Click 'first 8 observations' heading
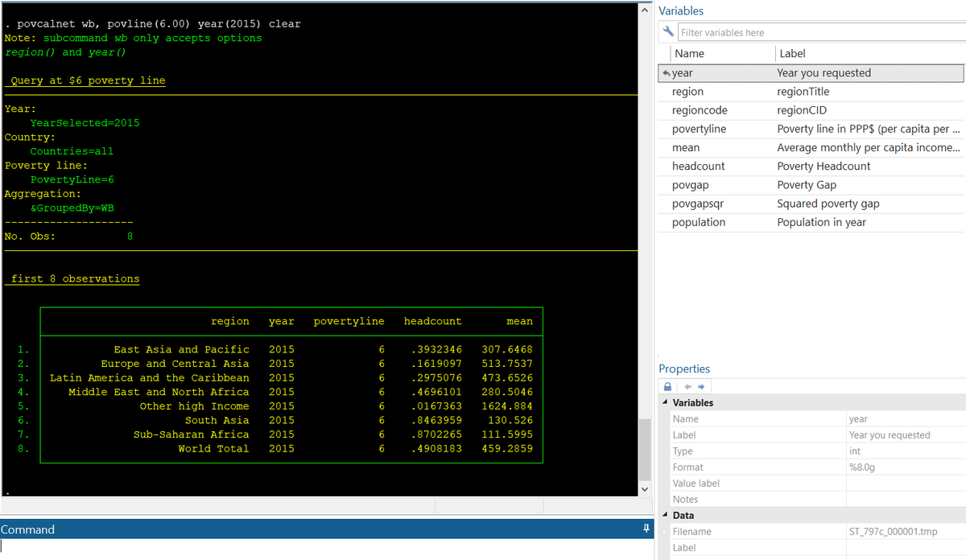Screen dimensions: 966x560 pos(75,278)
